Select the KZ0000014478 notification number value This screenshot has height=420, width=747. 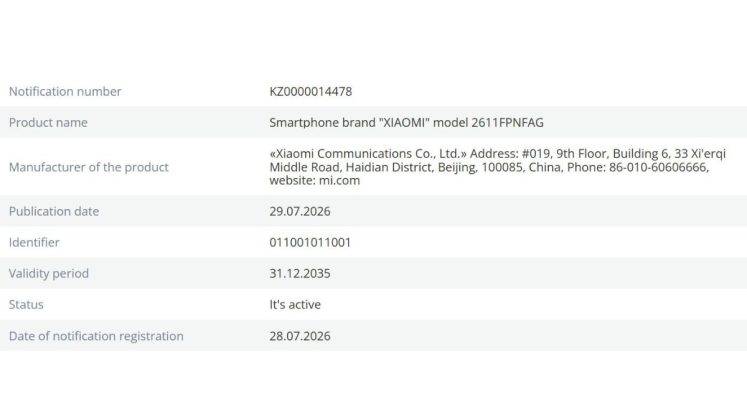[x=311, y=91]
